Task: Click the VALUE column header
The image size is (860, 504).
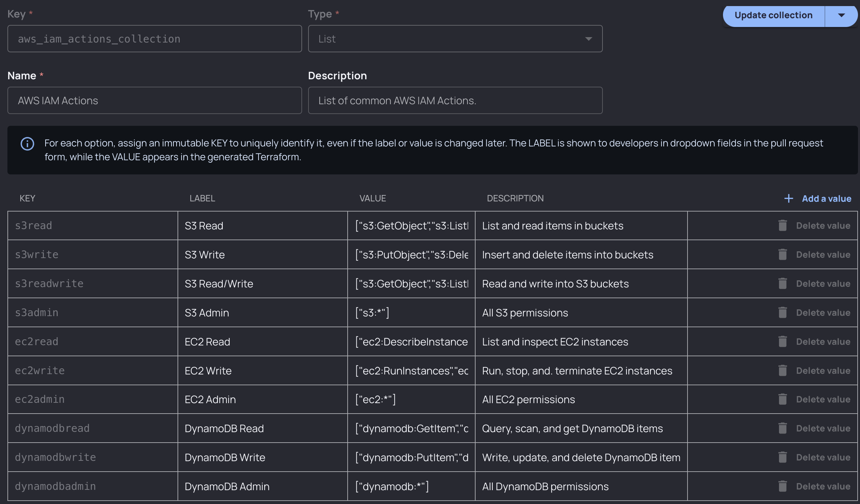Action: click(x=372, y=198)
